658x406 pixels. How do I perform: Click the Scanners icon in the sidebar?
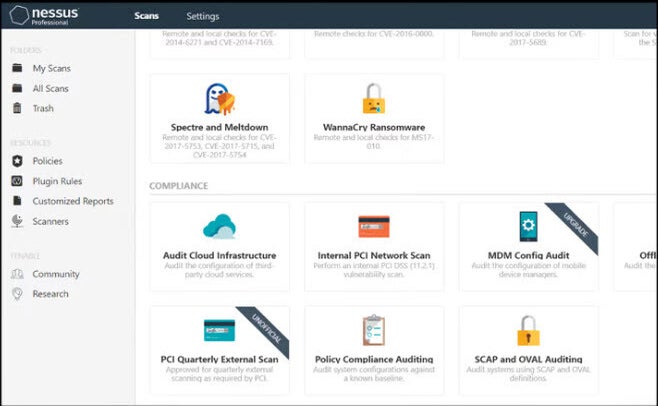coord(17,221)
